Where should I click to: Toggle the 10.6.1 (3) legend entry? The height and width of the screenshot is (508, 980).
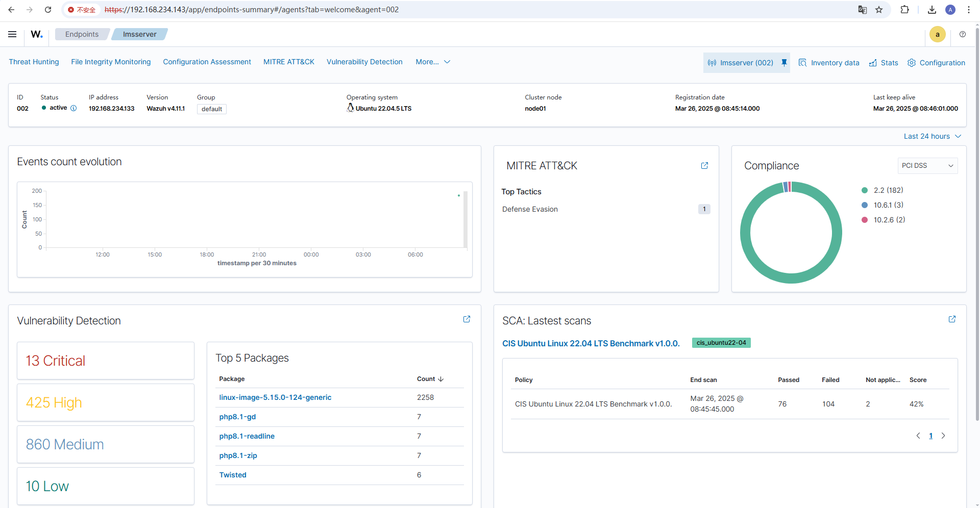883,205
